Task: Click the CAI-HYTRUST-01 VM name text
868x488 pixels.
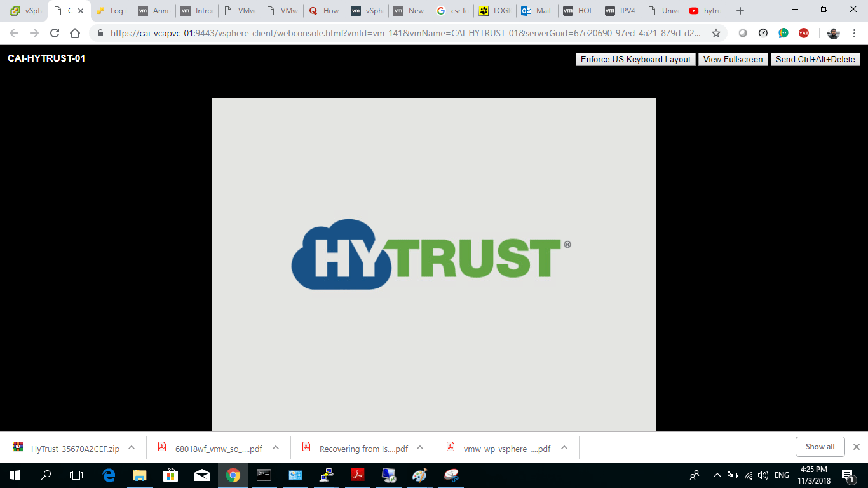Action: [46, 58]
